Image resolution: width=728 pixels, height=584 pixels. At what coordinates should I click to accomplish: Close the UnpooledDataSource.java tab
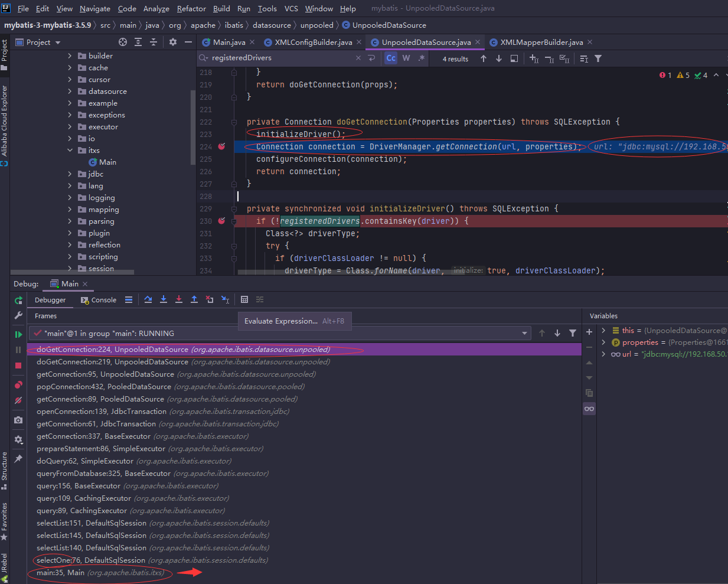tap(478, 42)
